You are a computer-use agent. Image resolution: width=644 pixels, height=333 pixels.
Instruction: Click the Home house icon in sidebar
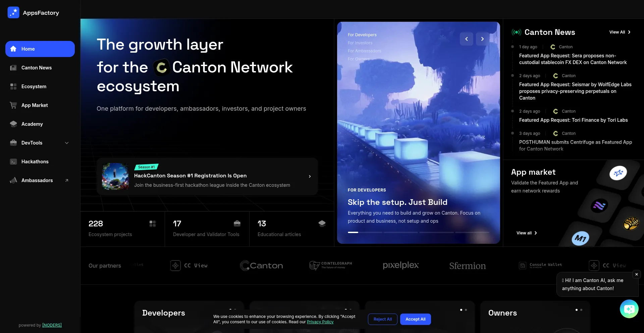pos(13,49)
